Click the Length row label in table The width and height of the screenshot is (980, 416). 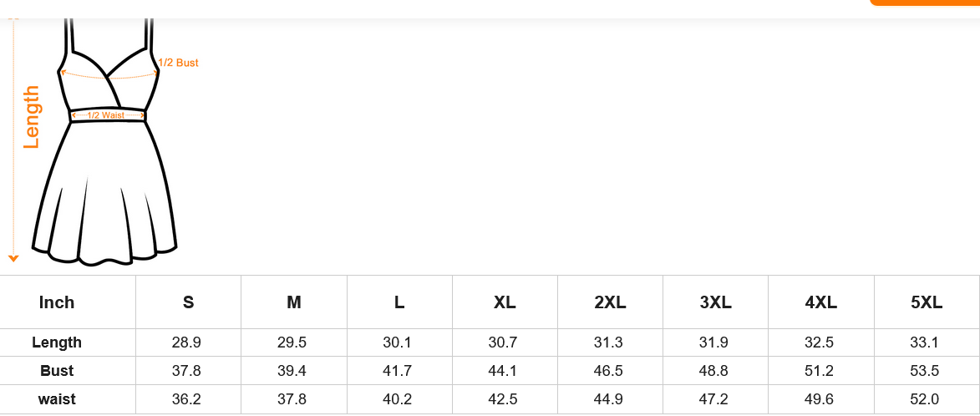tap(57, 342)
